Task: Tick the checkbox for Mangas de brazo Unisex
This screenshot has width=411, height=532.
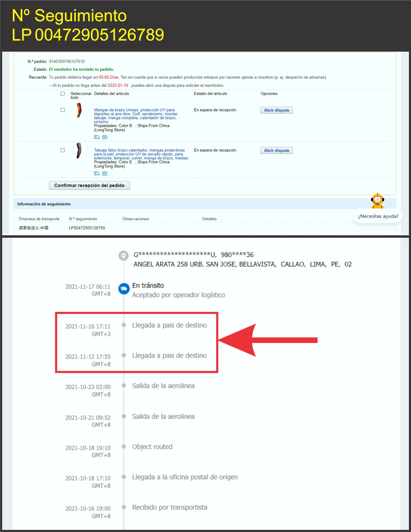Action: click(x=63, y=110)
